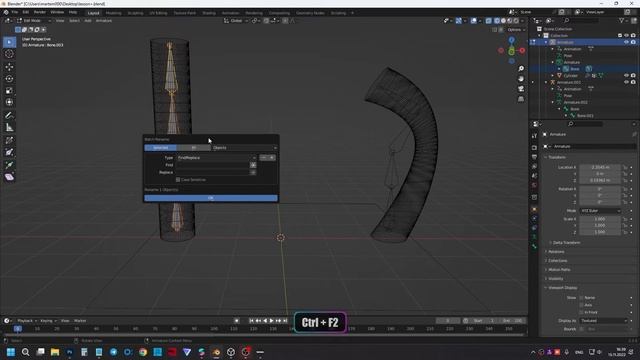Hide the Cylinder object in outliner
640x360 pixels.
[627, 76]
